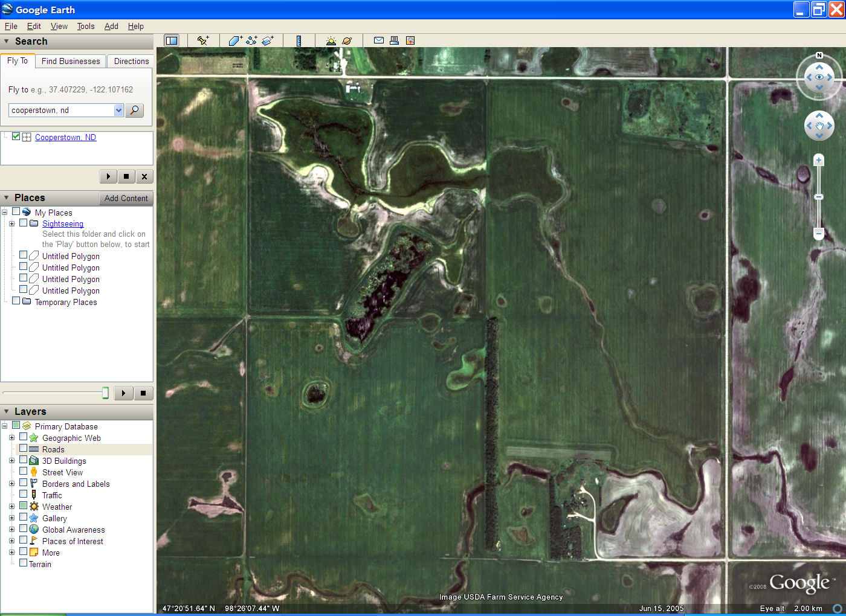Open the Cooperstown, ND result link
This screenshot has width=846, height=616.
coord(65,137)
